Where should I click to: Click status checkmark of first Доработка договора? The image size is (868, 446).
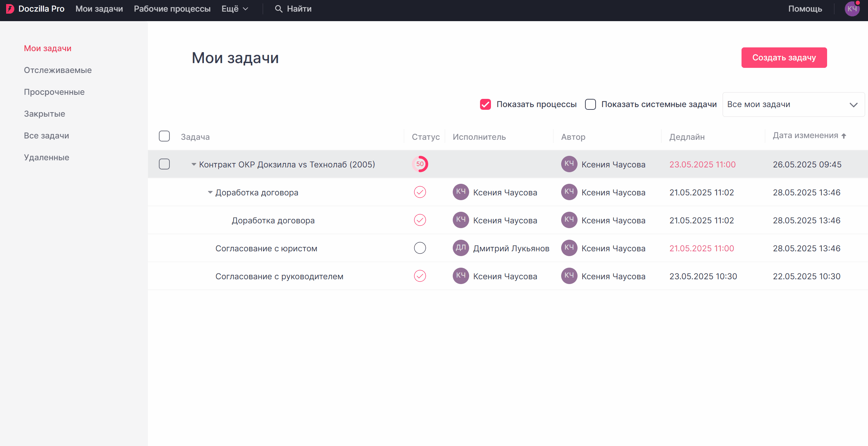coord(420,192)
